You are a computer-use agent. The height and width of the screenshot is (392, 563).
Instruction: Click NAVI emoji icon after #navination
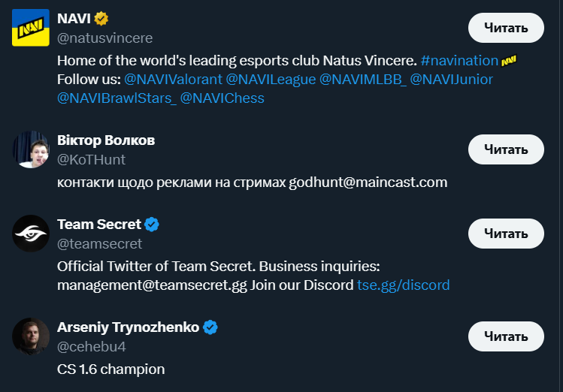tap(509, 60)
